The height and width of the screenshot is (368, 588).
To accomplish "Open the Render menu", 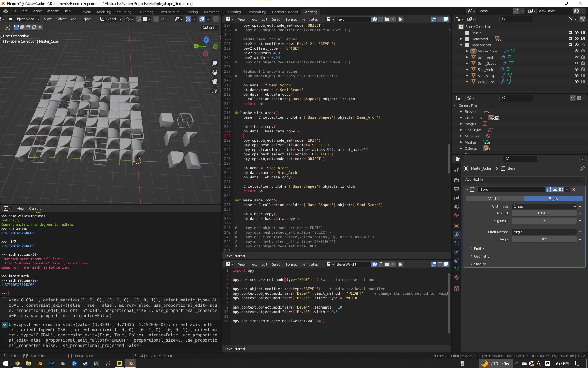I will coord(36,11).
